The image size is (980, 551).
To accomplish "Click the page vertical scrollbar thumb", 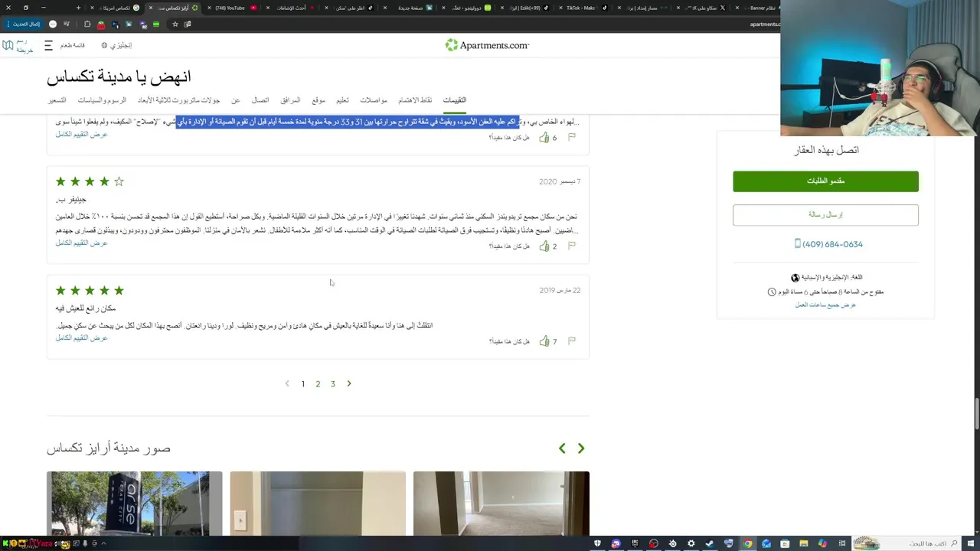I will (975, 414).
